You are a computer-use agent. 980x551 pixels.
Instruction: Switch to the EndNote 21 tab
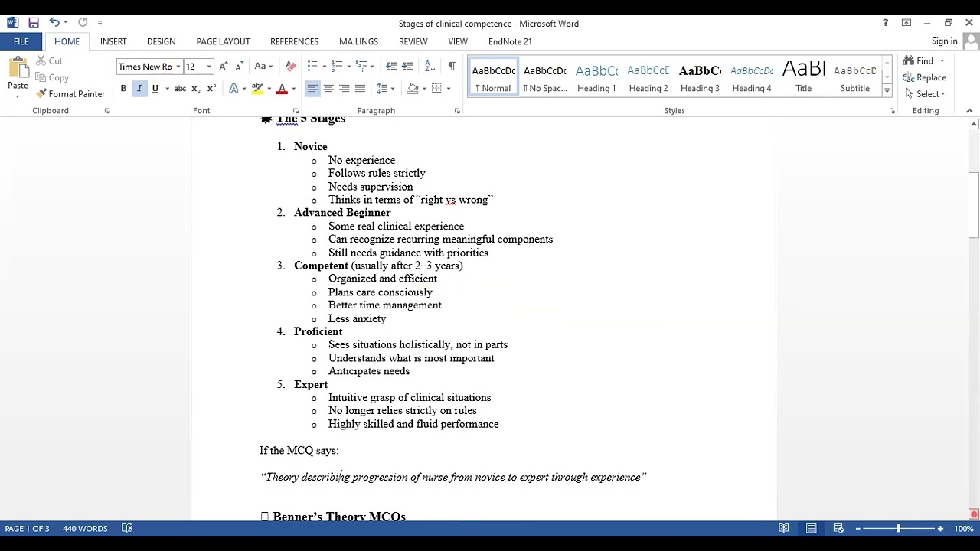(x=510, y=41)
